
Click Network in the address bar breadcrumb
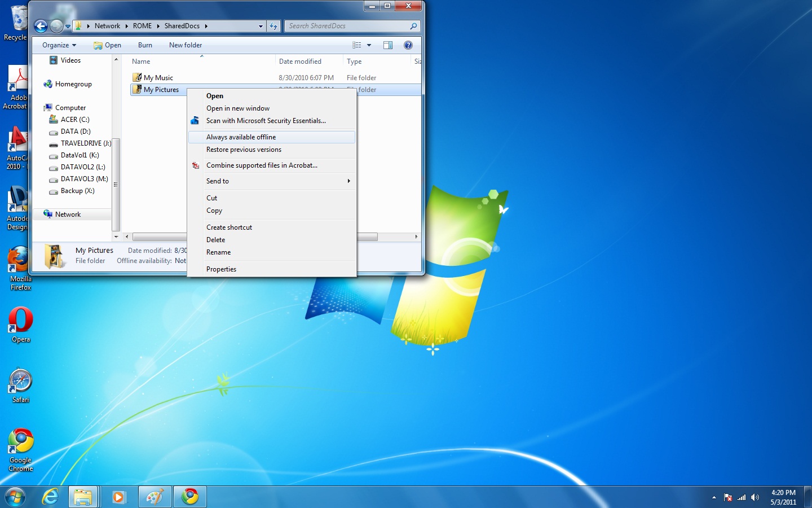click(x=107, y=26)
